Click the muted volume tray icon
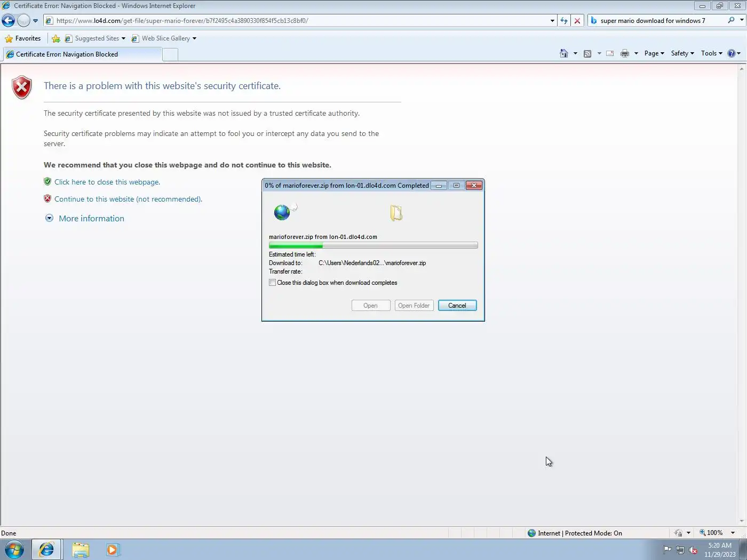The width and height of the screenshot is (747, 560). pos(693,550)
